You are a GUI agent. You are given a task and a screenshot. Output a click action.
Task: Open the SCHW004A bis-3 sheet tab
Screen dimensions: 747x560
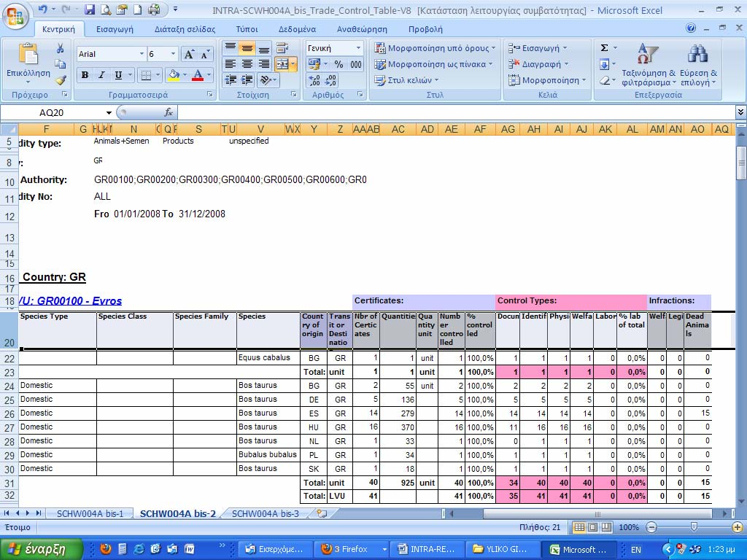click(x=266, y=514)
